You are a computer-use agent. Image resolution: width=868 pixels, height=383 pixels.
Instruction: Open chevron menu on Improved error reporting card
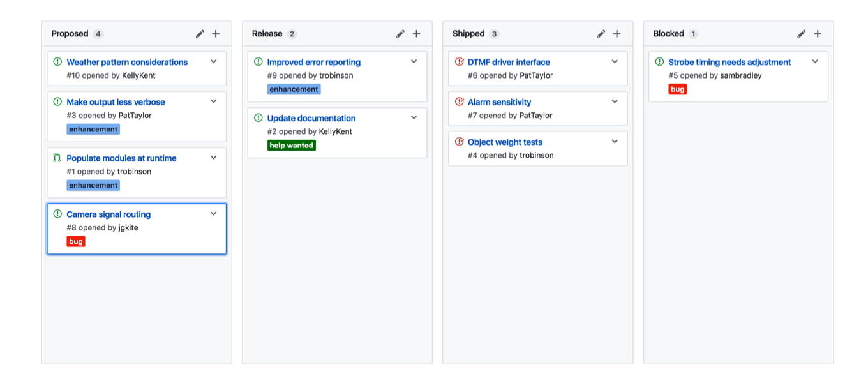click(414, 62)
